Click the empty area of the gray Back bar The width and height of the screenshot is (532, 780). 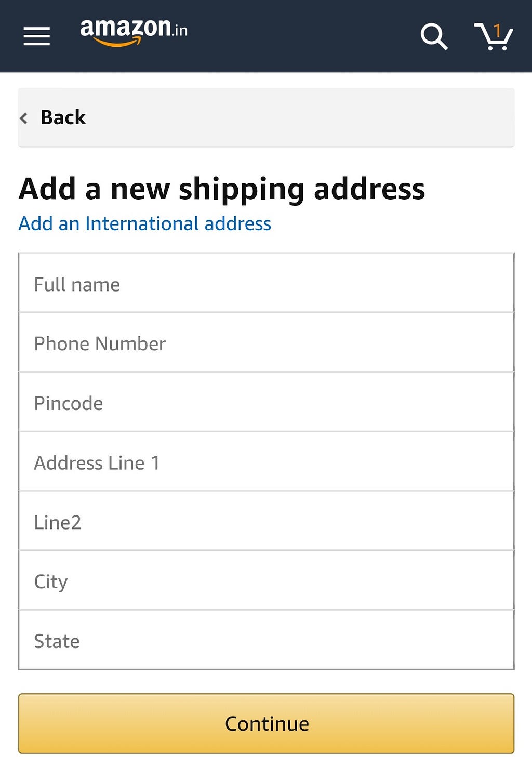(x=312, y=117)
